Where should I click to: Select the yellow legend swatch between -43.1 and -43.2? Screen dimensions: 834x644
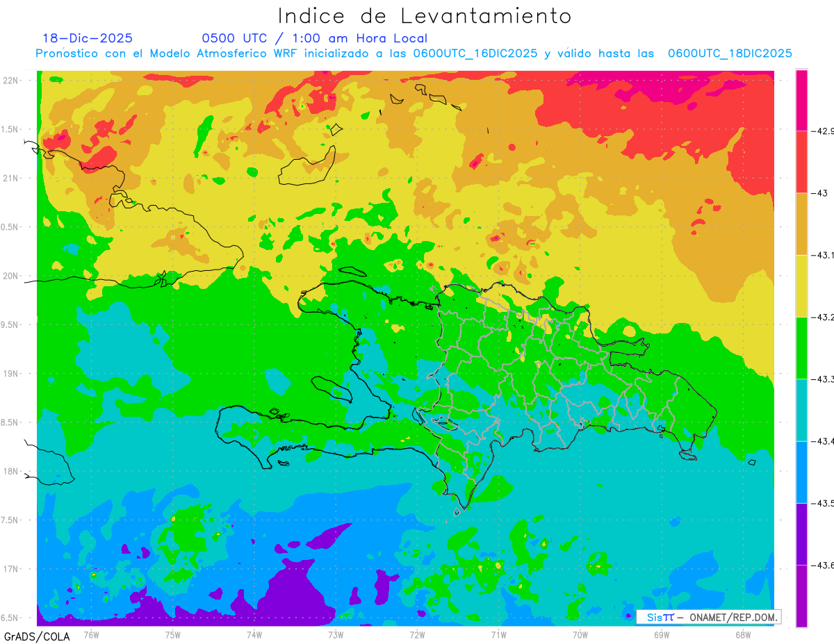click(x=801, y=286)
